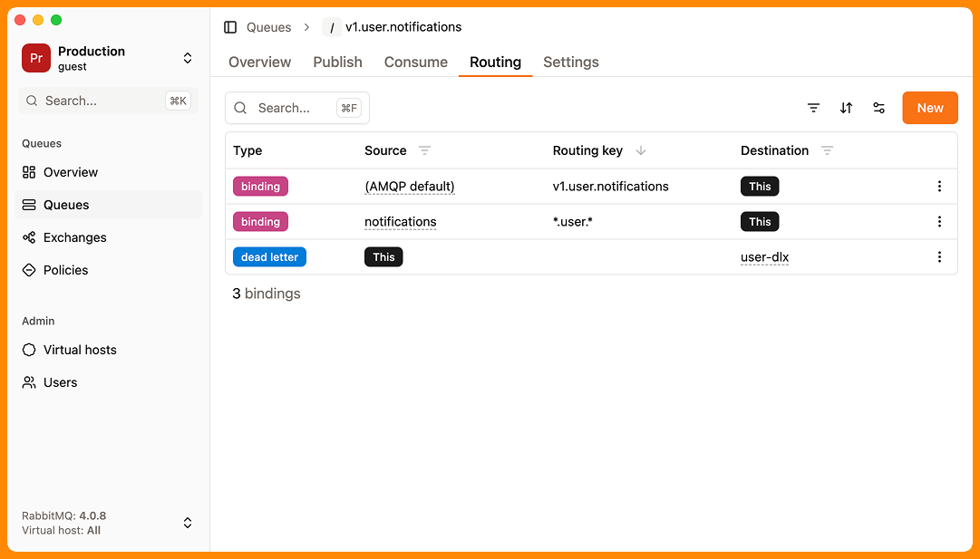
Task: Open Users admin page
Action: (108, 382)
